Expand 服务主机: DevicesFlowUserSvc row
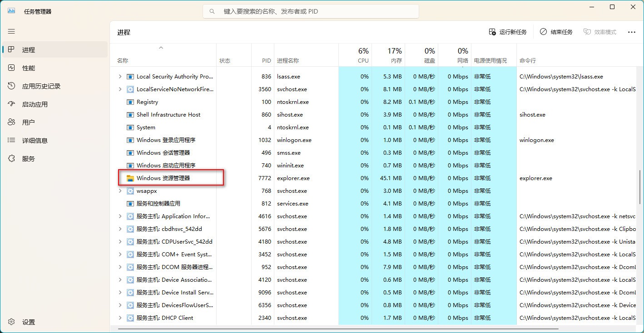This screenshot has height=333, width=644. click(120, 305)
